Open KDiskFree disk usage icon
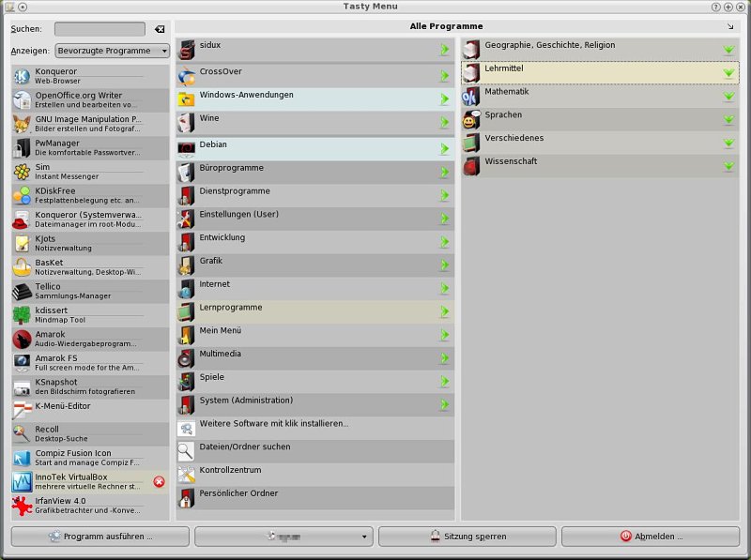The width and height of the screenshot is (751, 560). tap(22, 196)
